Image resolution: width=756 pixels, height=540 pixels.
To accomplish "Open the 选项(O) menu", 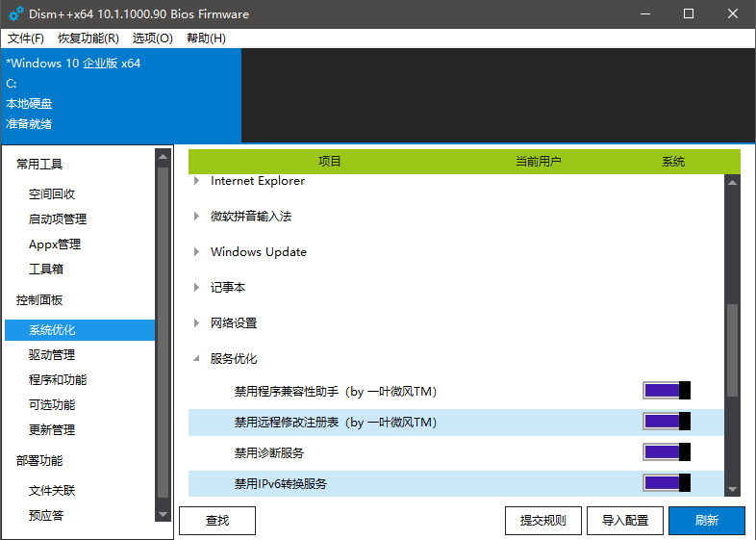I will click(x=152, y=39).
